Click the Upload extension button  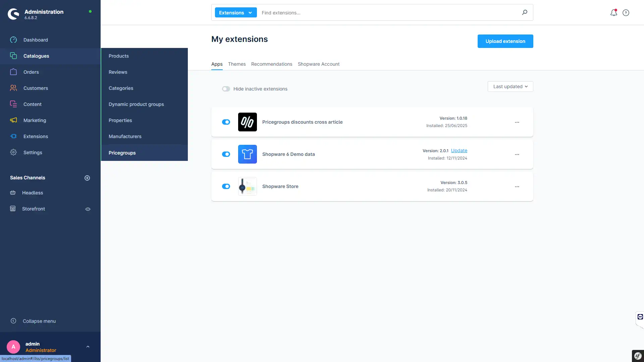[505, 41]
